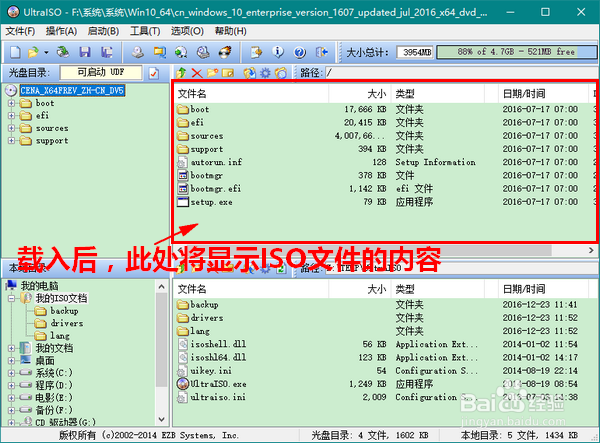Click the disc icon right of the gear
Viewport: 600px width, 443px height.
(281, 73)
